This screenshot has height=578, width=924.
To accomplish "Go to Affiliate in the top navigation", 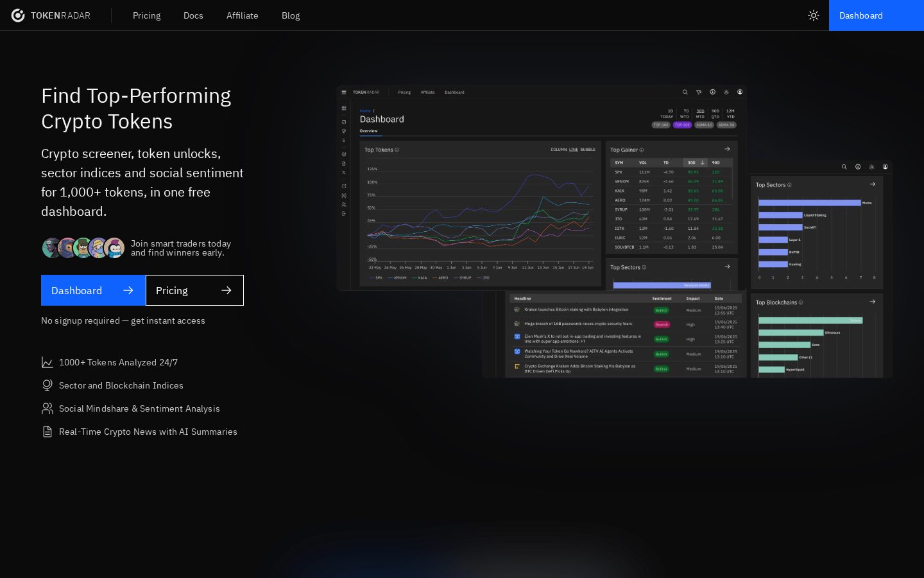I will pyautogui.click(x=243, y=15).
